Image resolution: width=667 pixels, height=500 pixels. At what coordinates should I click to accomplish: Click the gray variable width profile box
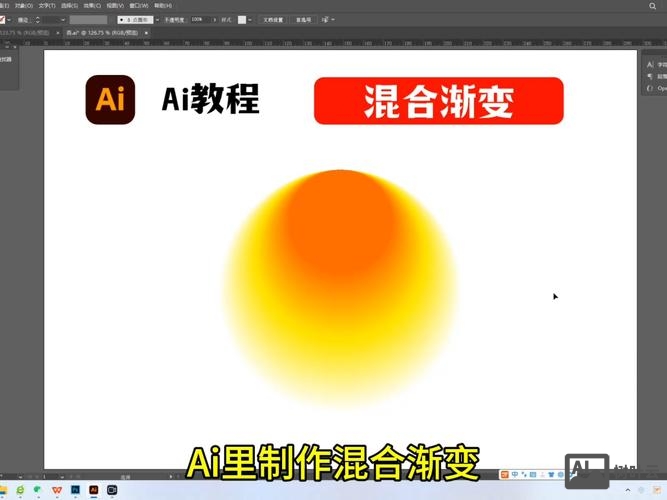pos(88,20)
